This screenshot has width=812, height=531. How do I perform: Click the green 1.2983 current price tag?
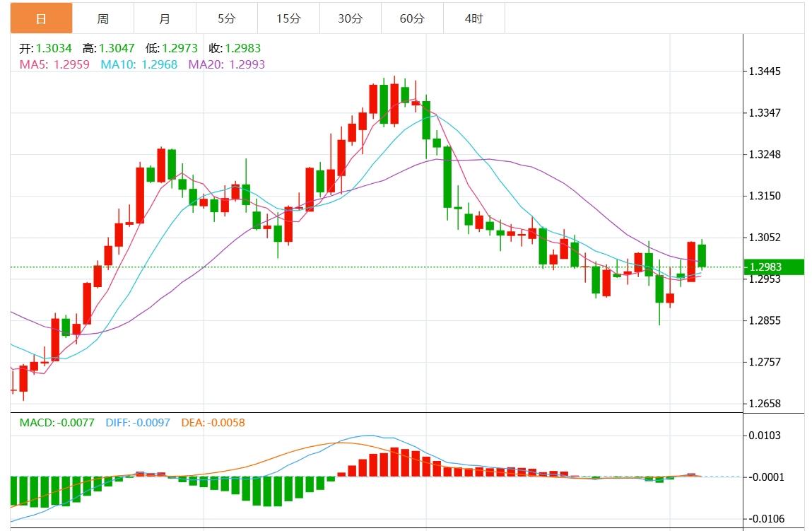pos(775,267)
